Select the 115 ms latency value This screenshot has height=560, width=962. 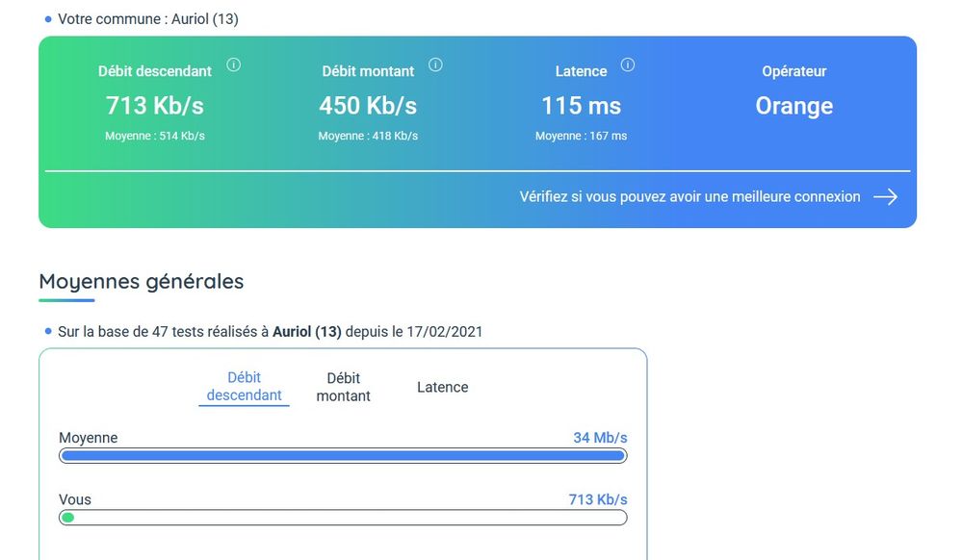pyautogui.click(x=581, y=106)
